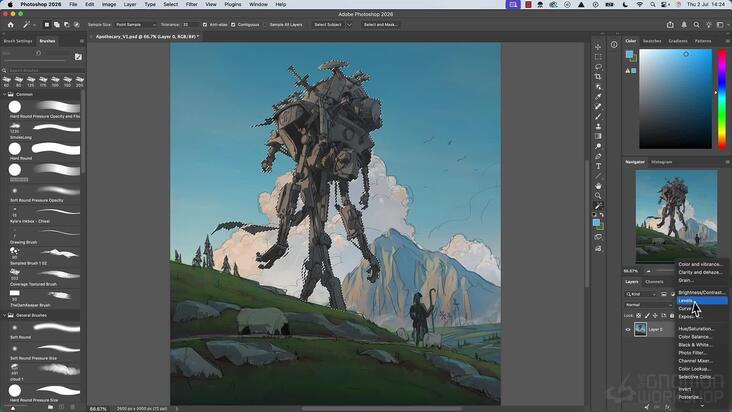This screenshot has width=732, height=412.
Task: Toggle Quick Mask mode icon
Action: pyautogui.click(x=598, y=237)
